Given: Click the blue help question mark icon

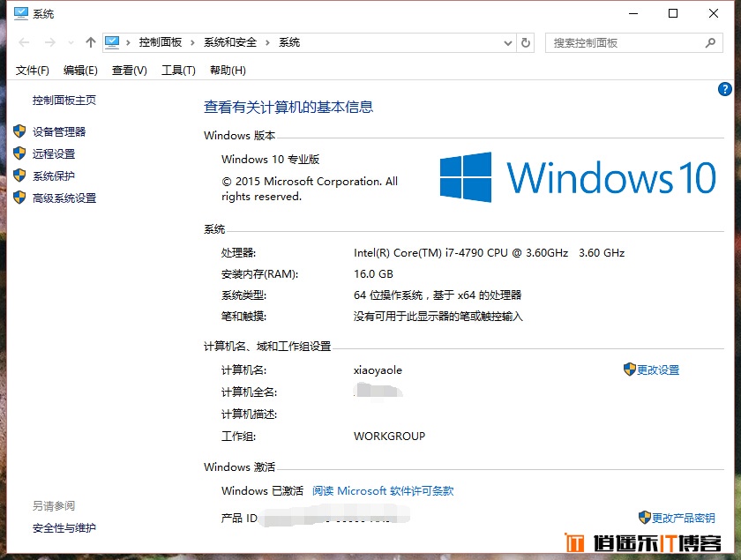Looking at the screenshot, I should [724, 89].
